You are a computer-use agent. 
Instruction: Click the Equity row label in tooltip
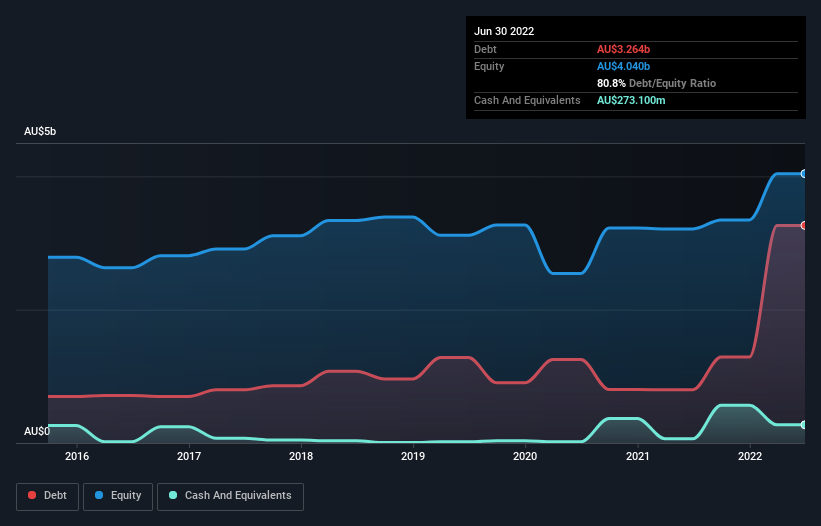click(x=489, y=66)
